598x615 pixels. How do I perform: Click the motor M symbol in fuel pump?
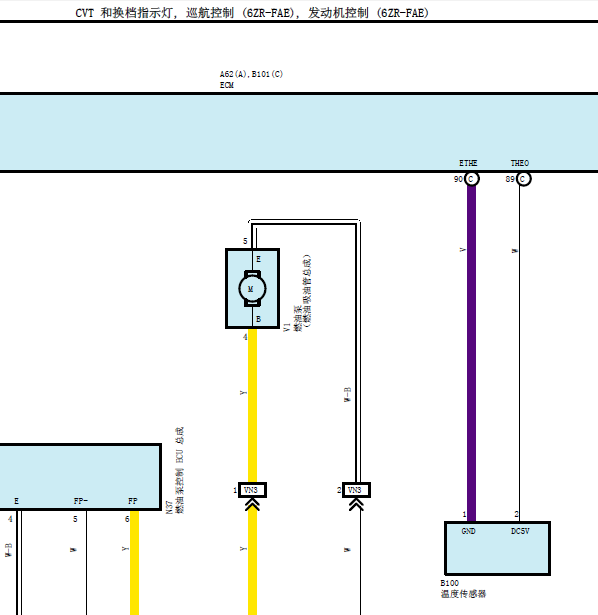coord(252,289)
